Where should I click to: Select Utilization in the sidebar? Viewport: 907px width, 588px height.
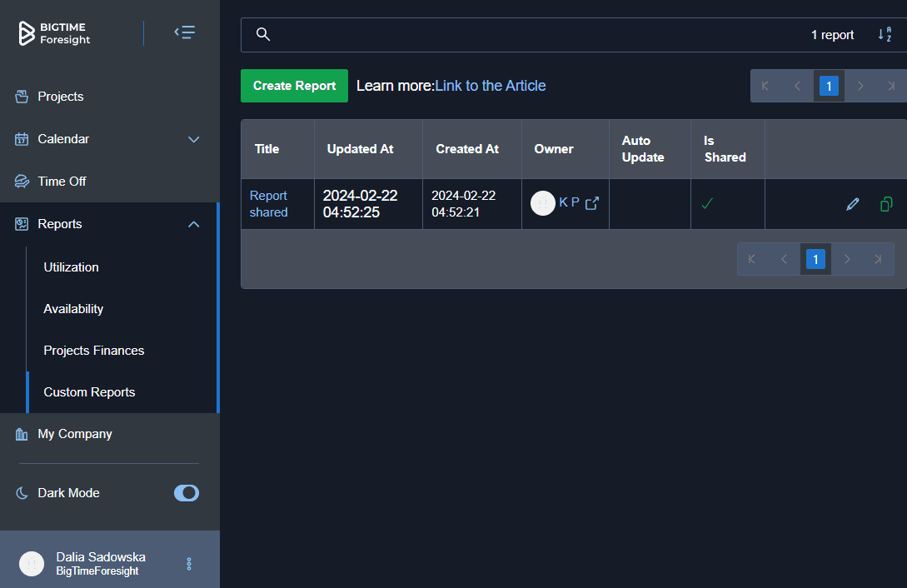(71, 267)
